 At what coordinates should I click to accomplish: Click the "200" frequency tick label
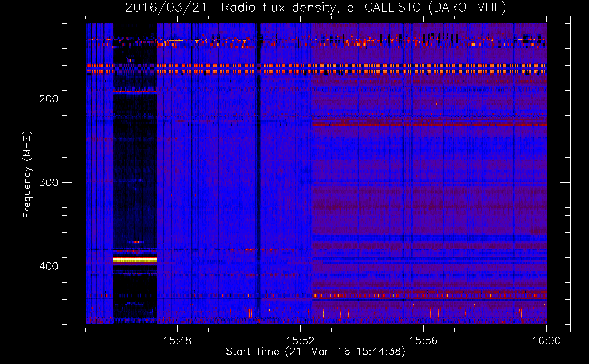click(x=49, y=99)
